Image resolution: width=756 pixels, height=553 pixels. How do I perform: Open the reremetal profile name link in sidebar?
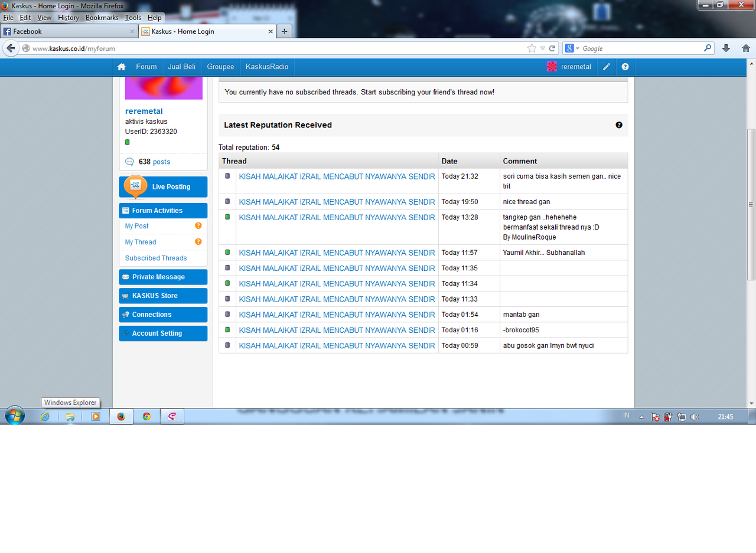[144, 111]
